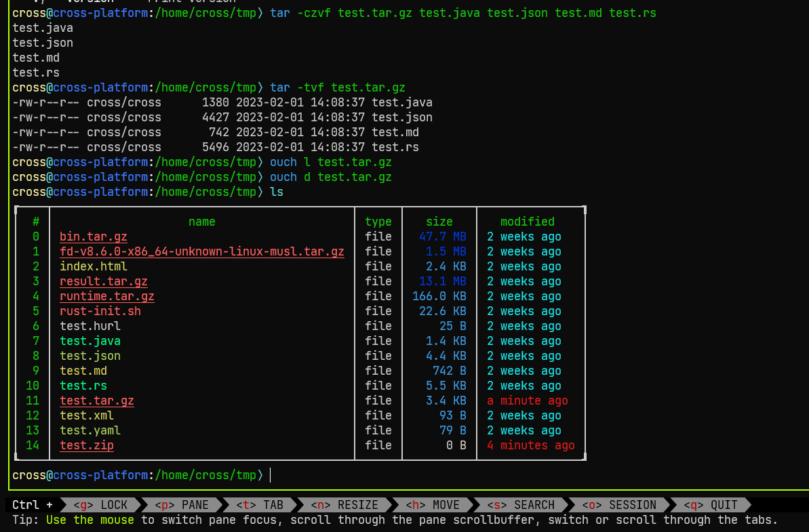
Task: Select index.html in the ls table
Action: (x=94, y=266)
